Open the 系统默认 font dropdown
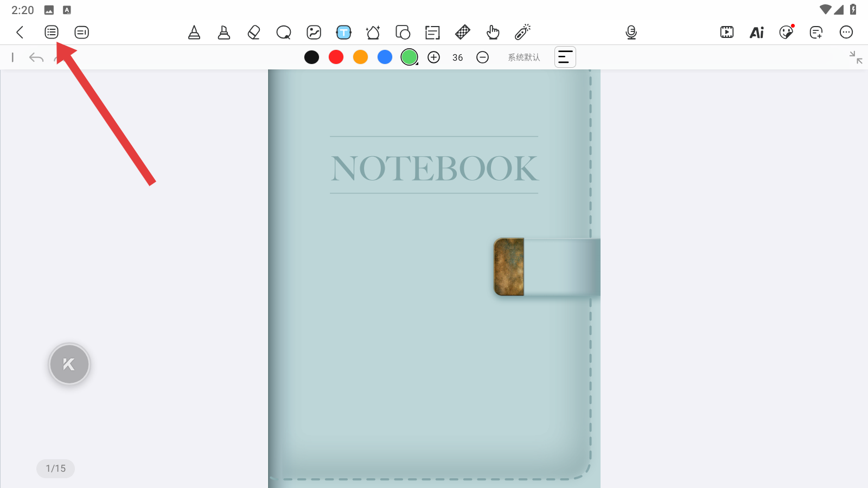The height and width of the screenshot is (488, 868). pyautogui.click(x=524, y=57)
